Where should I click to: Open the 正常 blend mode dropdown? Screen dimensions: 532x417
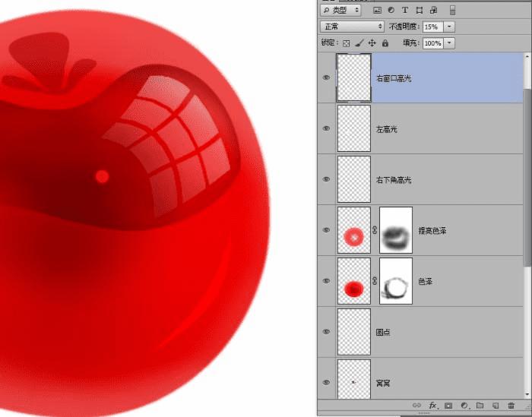tap(352, 27)
